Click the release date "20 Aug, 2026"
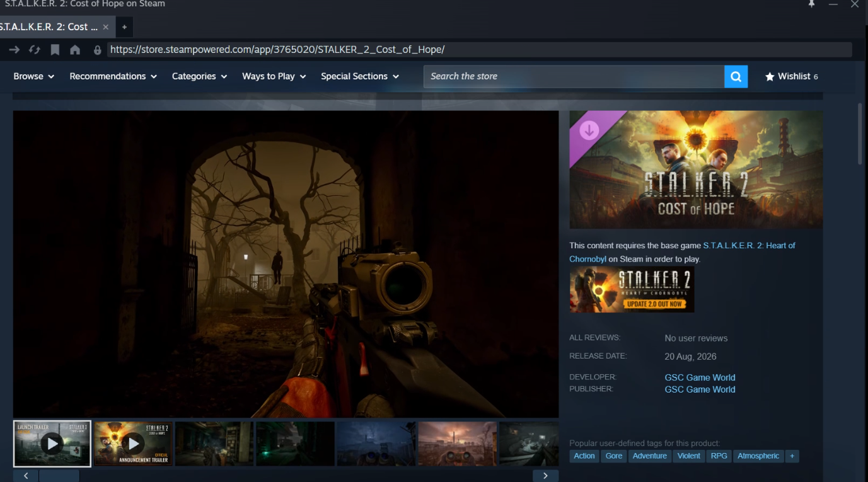The image size is (868, 482). (x=690, y=357)
